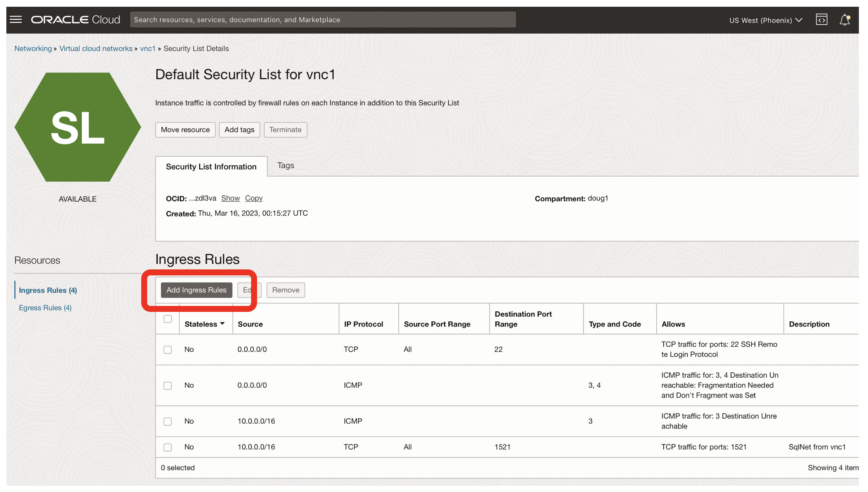This screenshot has height=492, width=868.
Task: Show the full OCID value
Action: pos(230,198)
